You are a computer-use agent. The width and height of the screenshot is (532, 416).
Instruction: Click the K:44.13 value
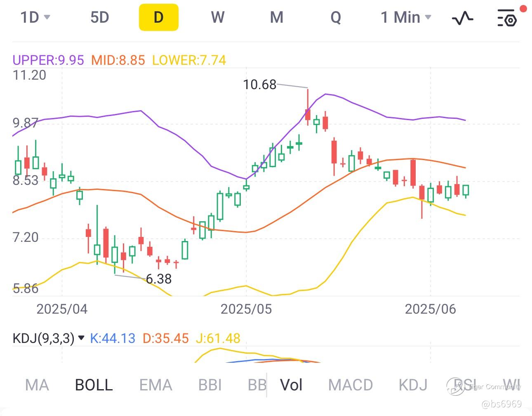click(113, 338)
